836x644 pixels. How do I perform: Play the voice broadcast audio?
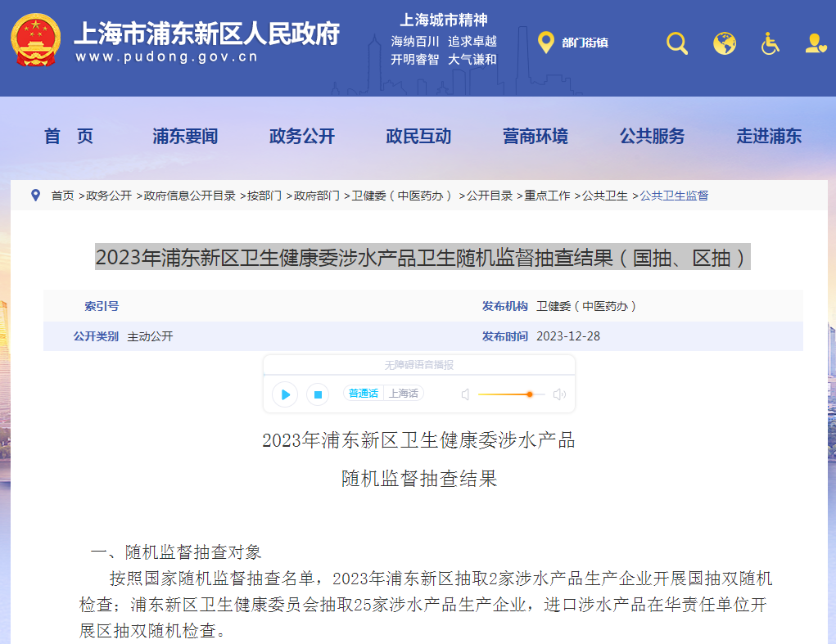coord(285,394)
